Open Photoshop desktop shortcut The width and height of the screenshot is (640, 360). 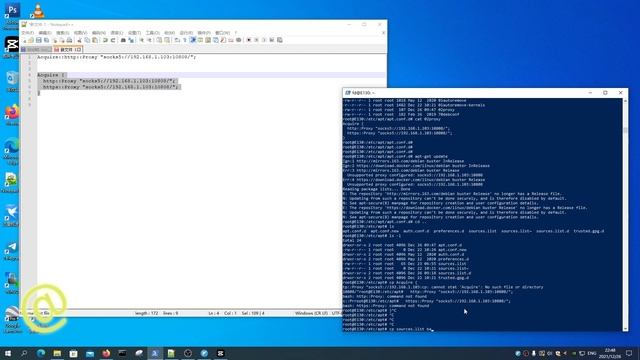[x=12, y=11]
